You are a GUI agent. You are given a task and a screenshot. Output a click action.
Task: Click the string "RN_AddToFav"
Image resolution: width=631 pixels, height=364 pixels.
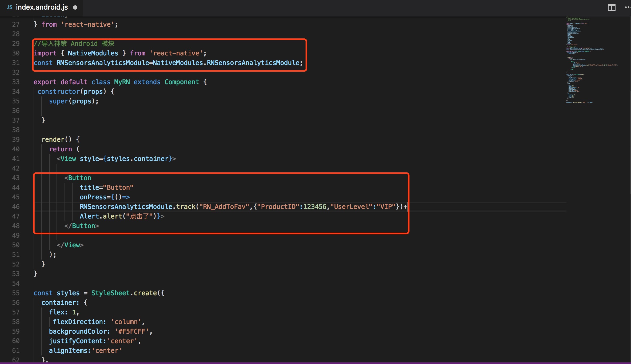(x=224, y=207)
